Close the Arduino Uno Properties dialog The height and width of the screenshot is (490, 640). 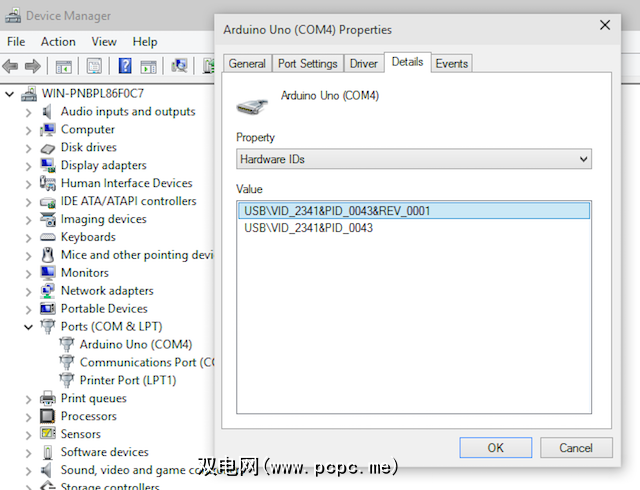605,25
